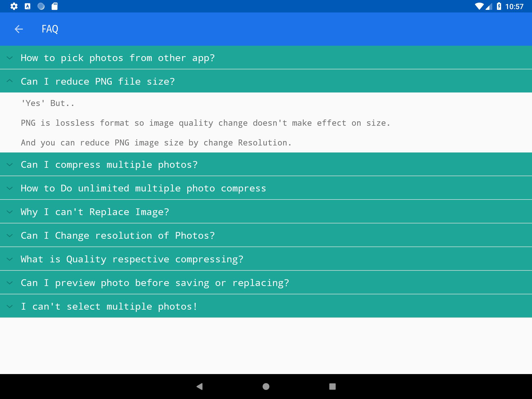The height and width of the screenshot is (399, 532).
Task: Expand chevron for I can't select multiple photos
Action: 10,307
